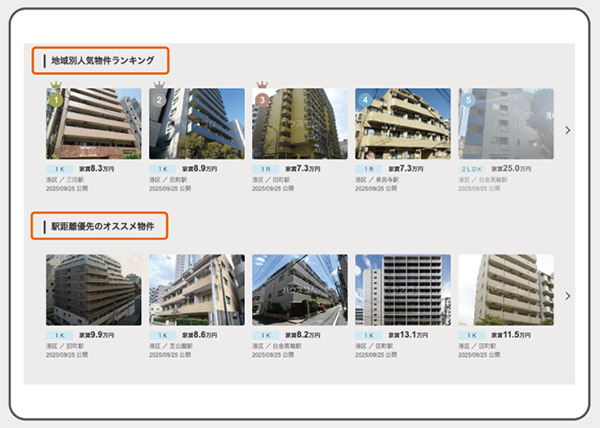
Task: Click the silver rank 2 badge
Action: tap(159, 99)
